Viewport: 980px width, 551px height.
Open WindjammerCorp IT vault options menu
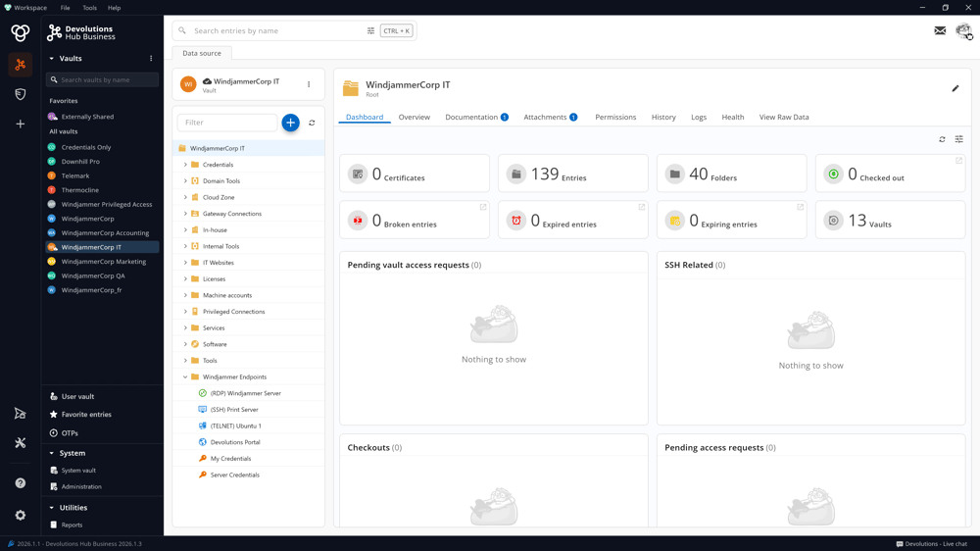coord(309,84)
